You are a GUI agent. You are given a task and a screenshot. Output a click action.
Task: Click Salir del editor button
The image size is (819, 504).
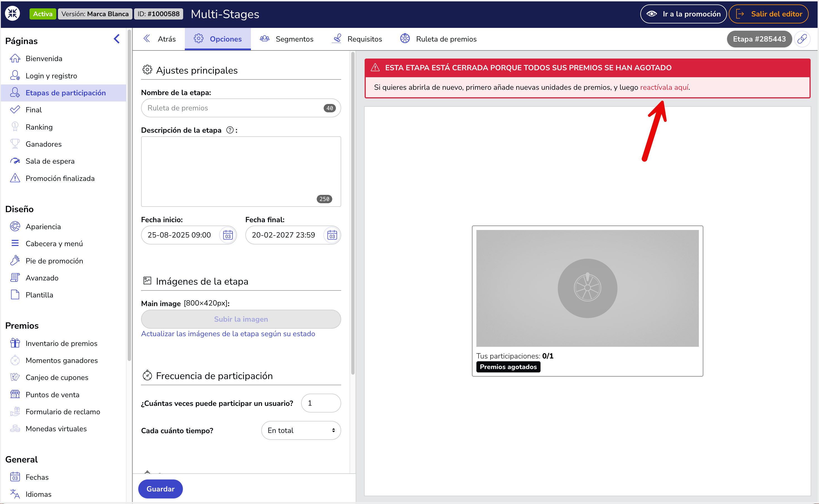[768, 14]
